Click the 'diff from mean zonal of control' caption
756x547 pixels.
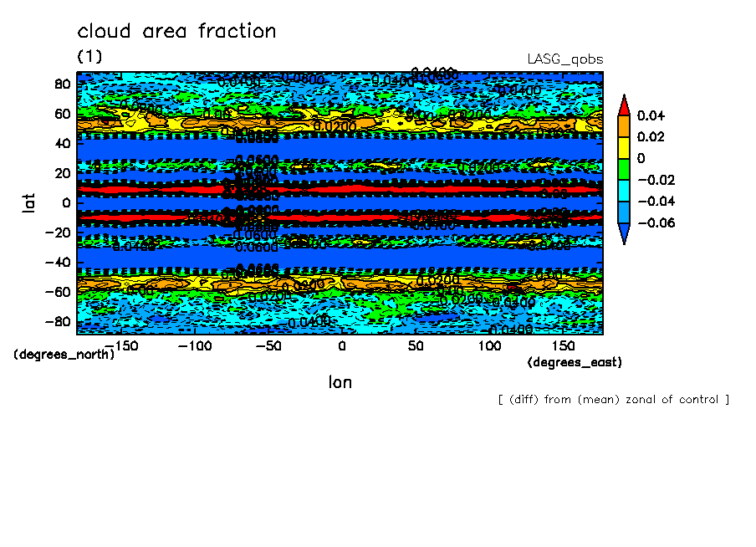tap(613, 400)
